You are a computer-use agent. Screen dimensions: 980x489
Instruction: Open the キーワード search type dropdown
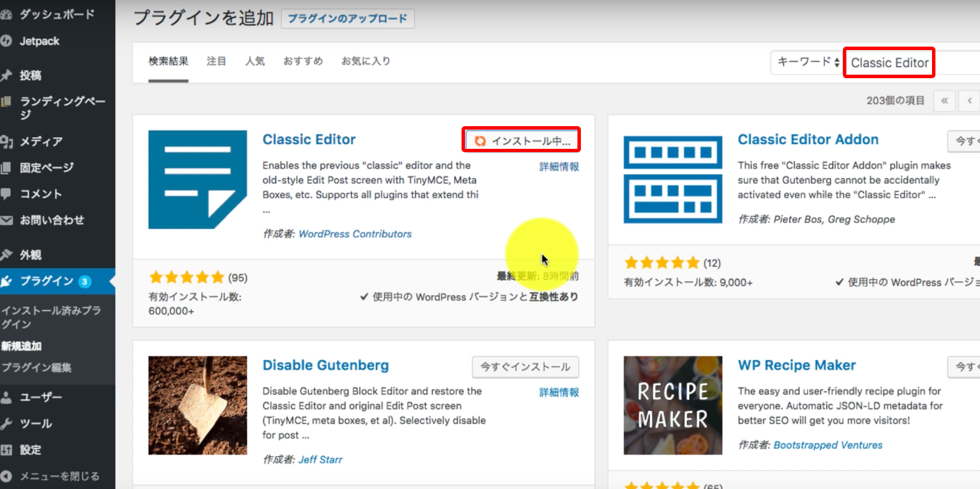coord(807,62)
